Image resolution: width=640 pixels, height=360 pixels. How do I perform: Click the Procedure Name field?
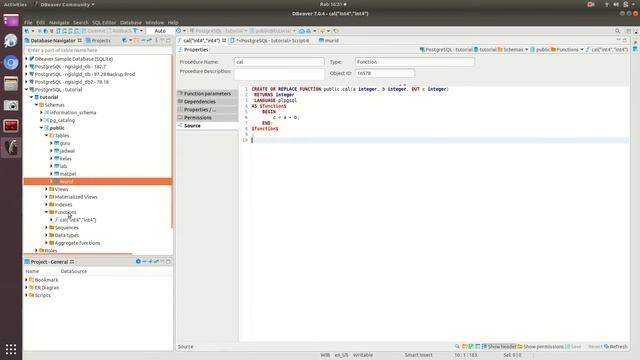279,62
